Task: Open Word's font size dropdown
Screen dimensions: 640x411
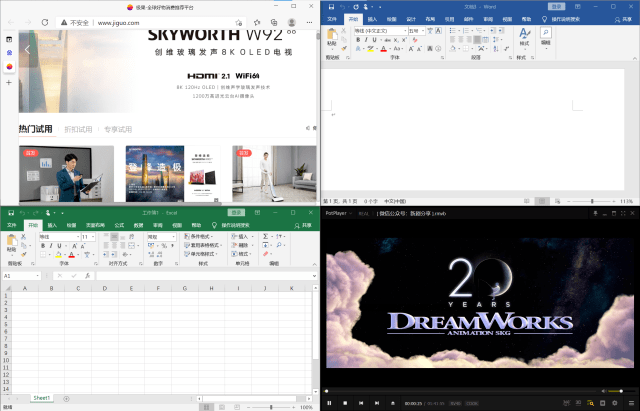Action: (x=422, y=31)
